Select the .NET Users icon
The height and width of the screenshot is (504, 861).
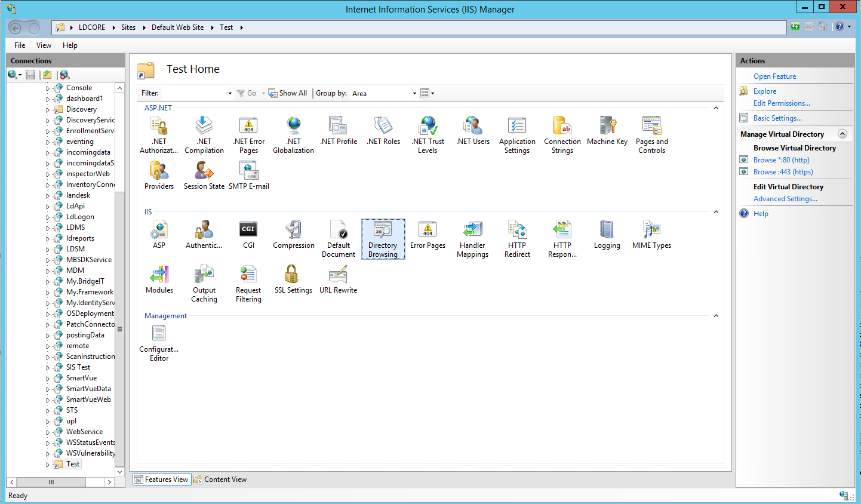click(473, 131)
